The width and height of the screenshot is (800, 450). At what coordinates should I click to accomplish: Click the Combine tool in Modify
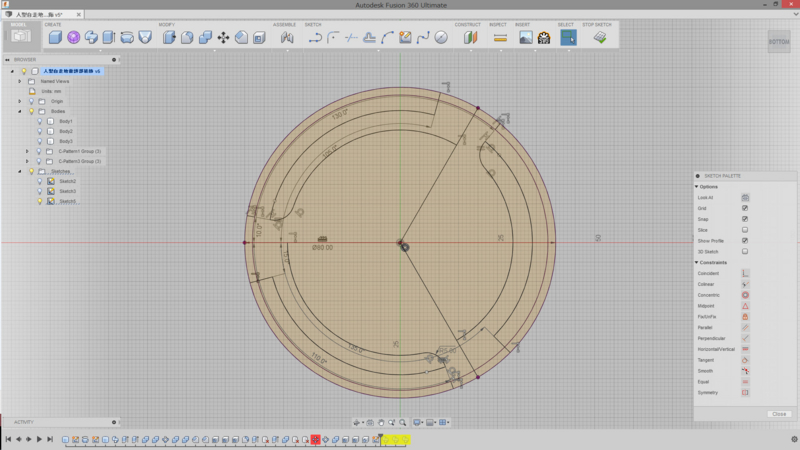(205, 37)
